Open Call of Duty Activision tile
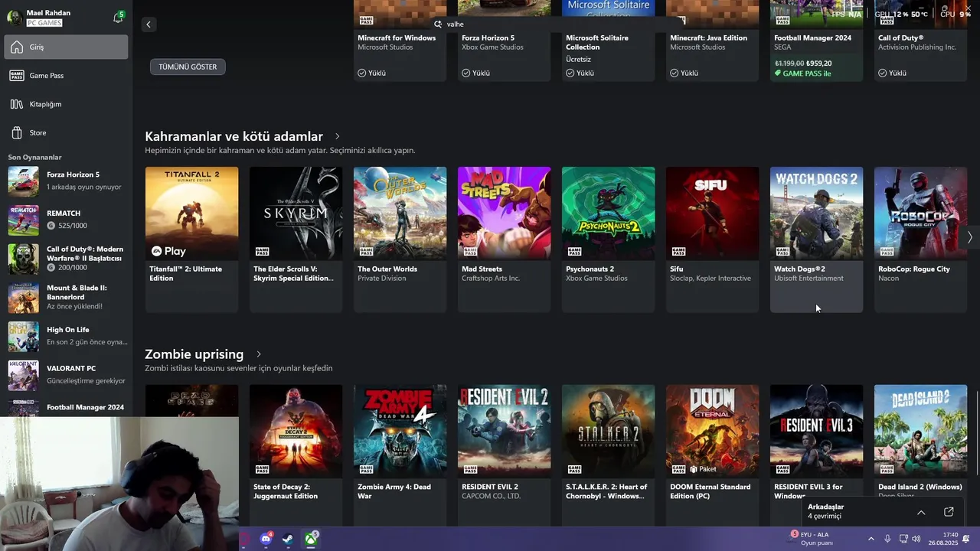980x551 pixels. (920, 41)
